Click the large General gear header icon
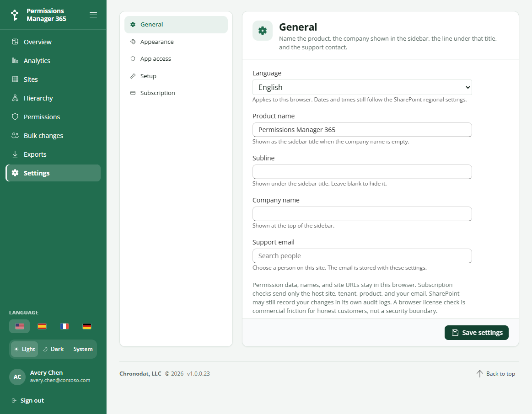This screenshot has height=414, width=532. pyautogui.click(x=263, y=31)
